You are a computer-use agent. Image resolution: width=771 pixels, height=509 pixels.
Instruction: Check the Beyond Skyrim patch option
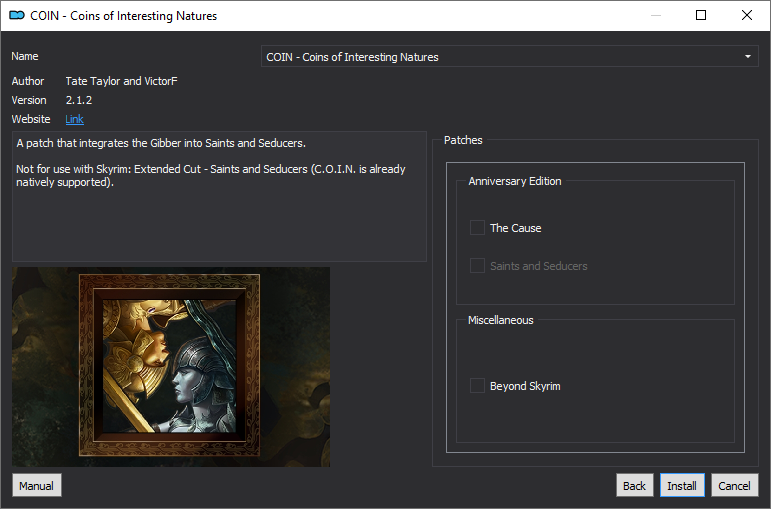tap(477, 386)
